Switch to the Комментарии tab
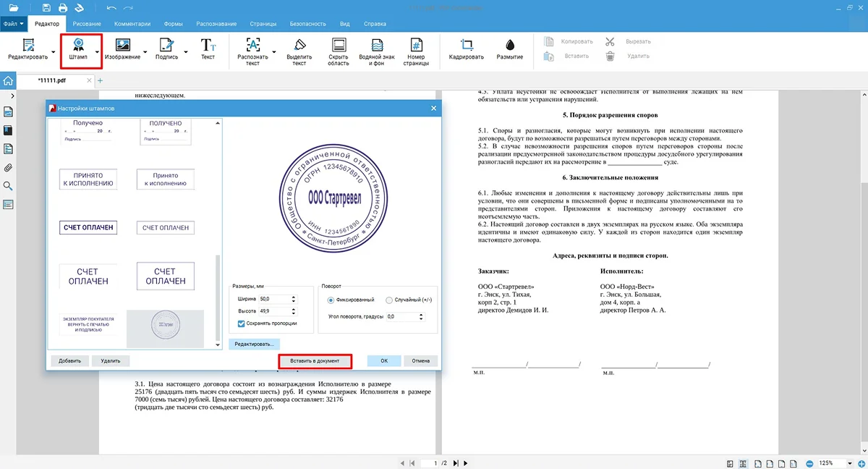Viewport: 868px width, 469px height. tap(132, 23)
